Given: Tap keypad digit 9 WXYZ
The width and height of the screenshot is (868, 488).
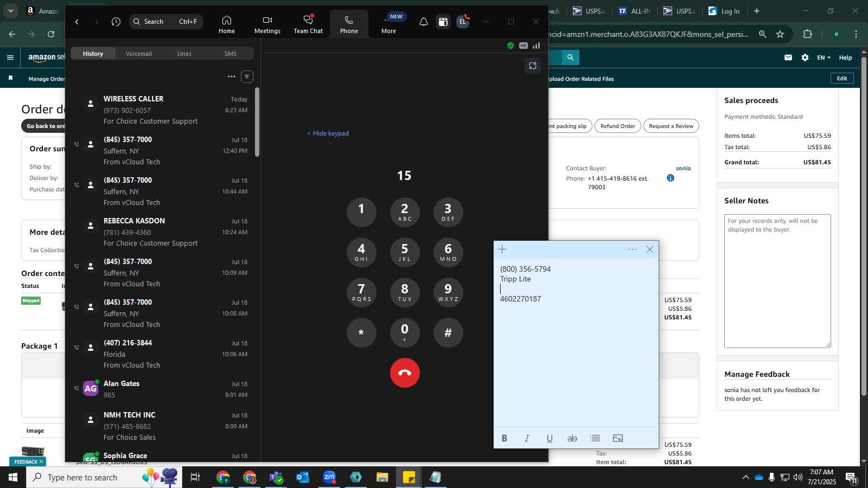Looking at the screenshot, I should click(x=448, y=292).
